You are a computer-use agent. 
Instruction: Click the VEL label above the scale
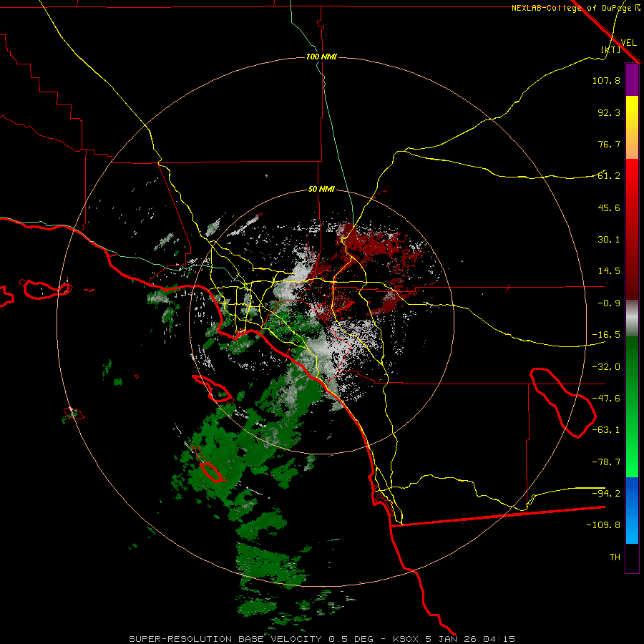[x=628, y=42]
